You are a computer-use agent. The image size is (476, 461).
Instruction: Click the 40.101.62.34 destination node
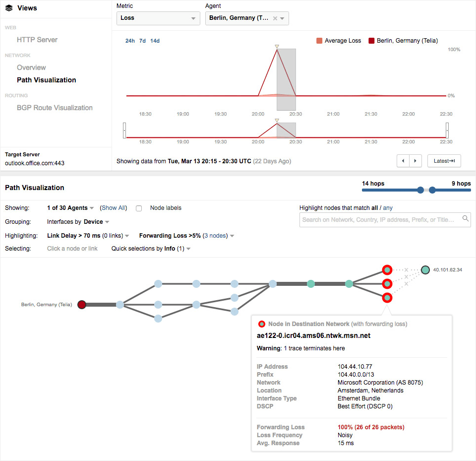point(425,270)
